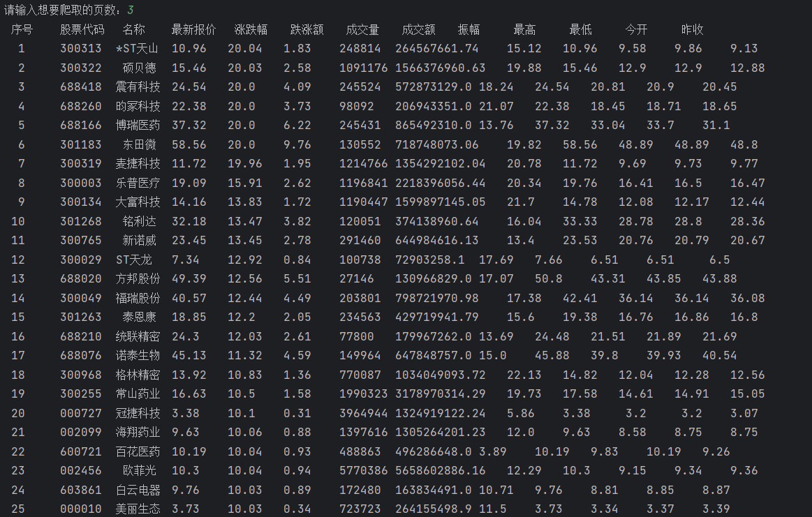This screenshot has height=517, width=812.
Task: Click stock name 格林精密
Action: click(138, 375)
